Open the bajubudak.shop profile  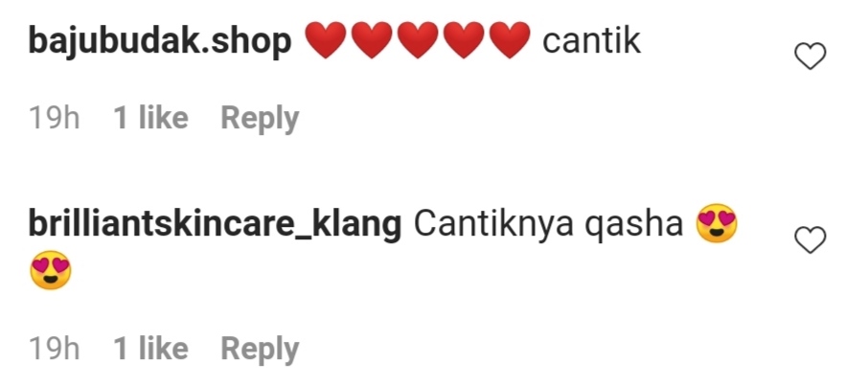click(160, 42)
